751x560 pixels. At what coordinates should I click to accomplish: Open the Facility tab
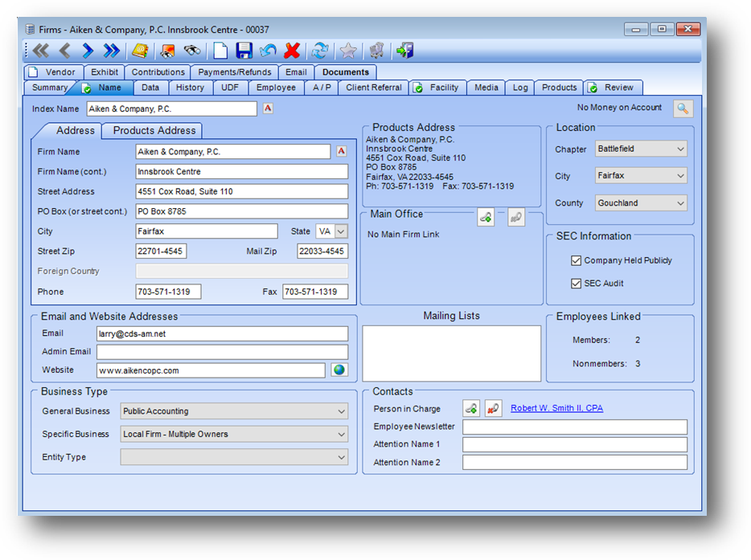437,88
